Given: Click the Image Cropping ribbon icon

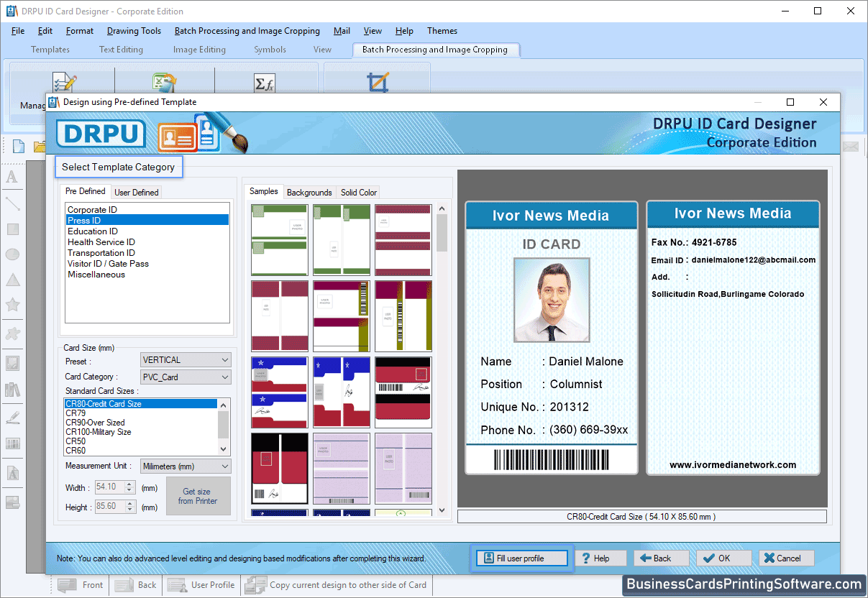Looking at the screenshot, I should click(x=378, y=83).
